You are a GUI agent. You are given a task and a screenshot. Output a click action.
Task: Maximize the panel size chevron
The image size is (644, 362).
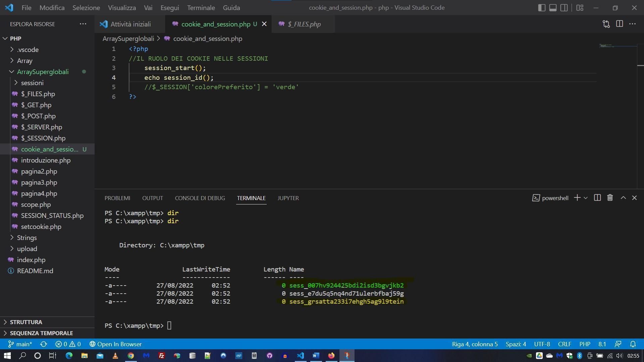tap(623, 198)
